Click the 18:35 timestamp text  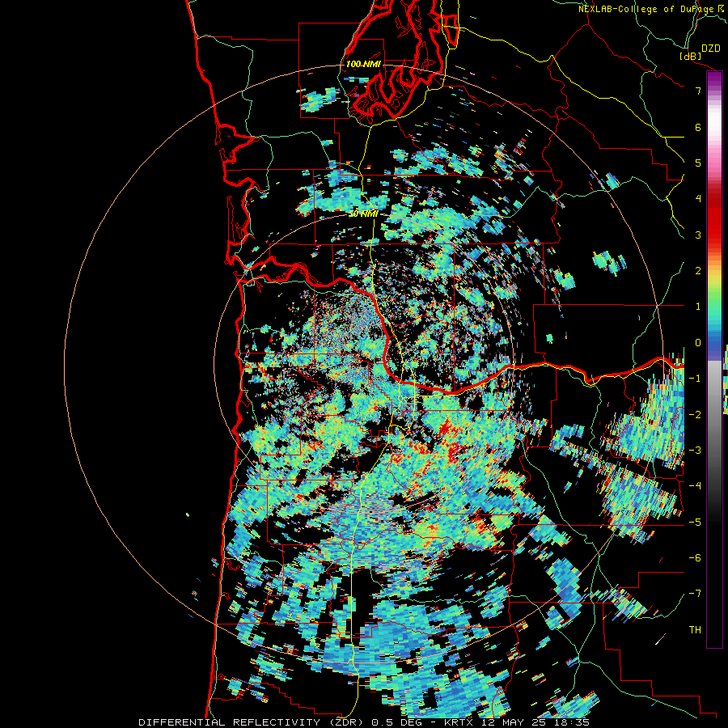click(572, 722)
